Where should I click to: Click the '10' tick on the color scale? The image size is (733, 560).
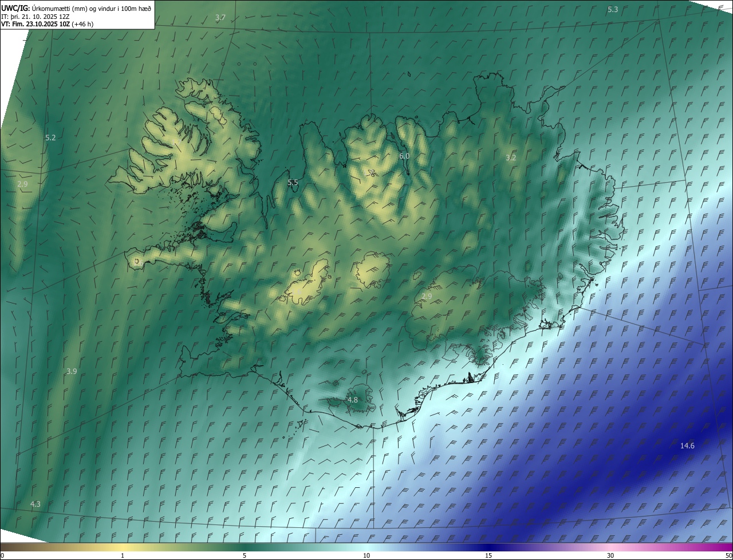366,555
